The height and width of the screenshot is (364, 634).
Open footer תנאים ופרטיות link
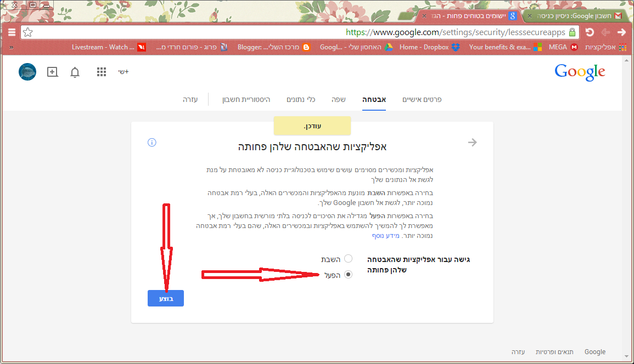tap(554, 352)
